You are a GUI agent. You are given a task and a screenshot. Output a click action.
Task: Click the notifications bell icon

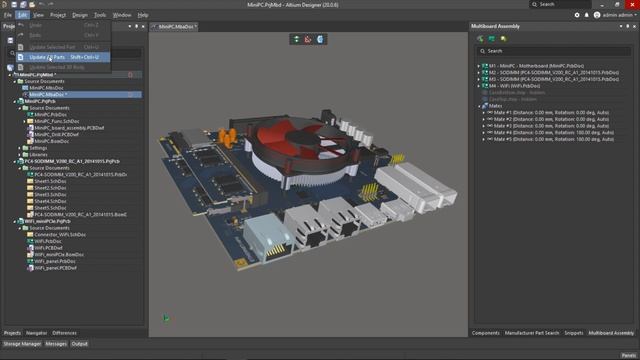point(587,15)
